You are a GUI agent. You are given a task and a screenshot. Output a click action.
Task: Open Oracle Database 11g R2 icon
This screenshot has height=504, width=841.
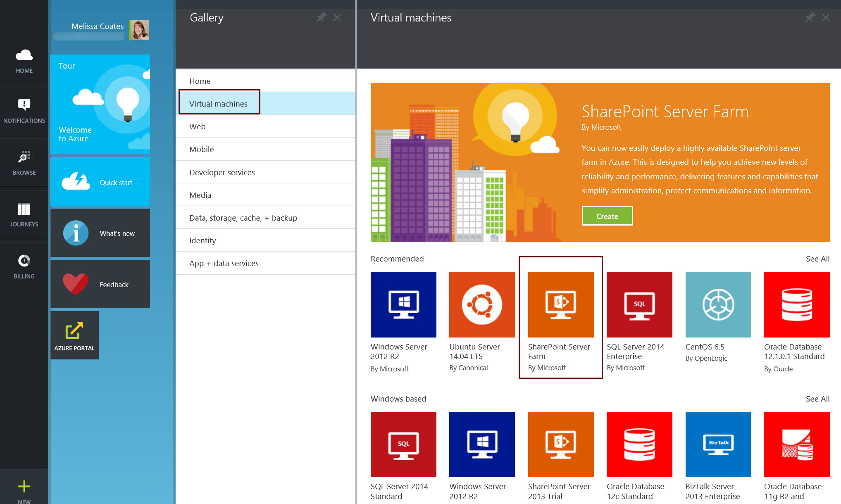pos(797,445)
